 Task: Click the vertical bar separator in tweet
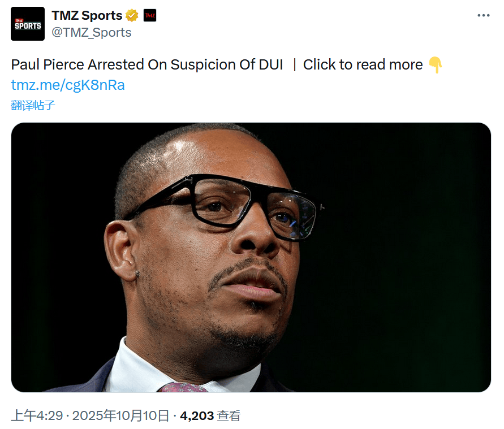(x=294, y=64)
